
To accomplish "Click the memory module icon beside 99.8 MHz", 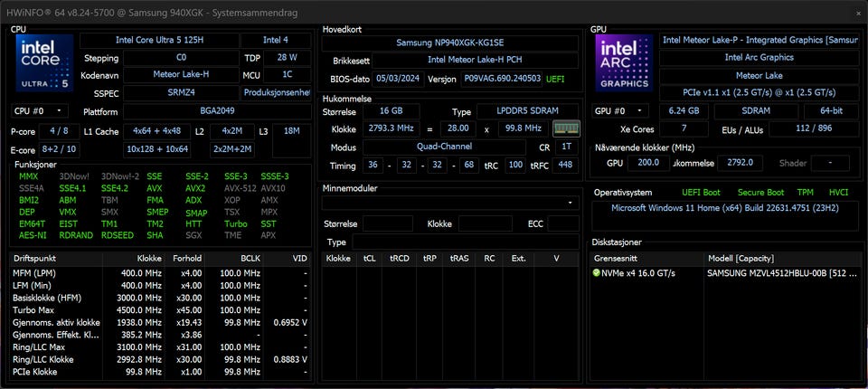I will [566, 128].
